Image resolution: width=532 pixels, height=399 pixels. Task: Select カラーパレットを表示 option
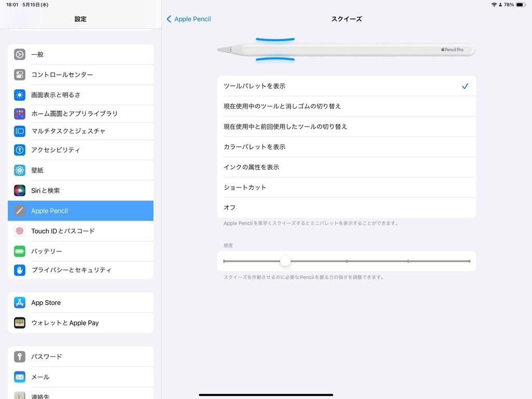pyautogui.click(x=347, y=147)
